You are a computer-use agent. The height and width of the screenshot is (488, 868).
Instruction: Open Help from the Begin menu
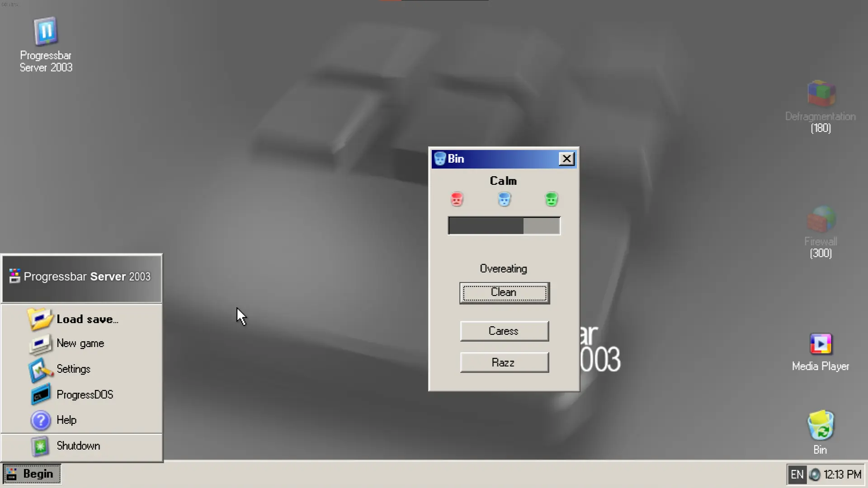pyautogui.click(x=82, y=420)
